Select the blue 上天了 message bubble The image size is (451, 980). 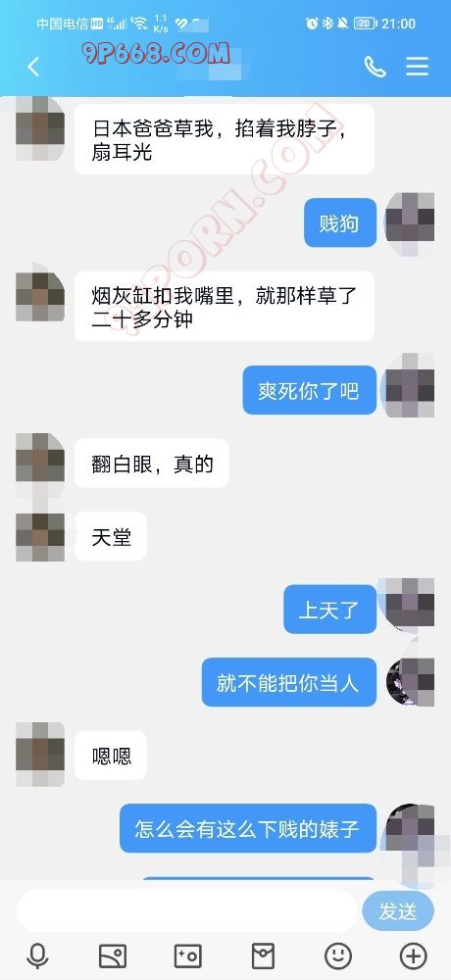pyautogui.click(x=329, y=610)
